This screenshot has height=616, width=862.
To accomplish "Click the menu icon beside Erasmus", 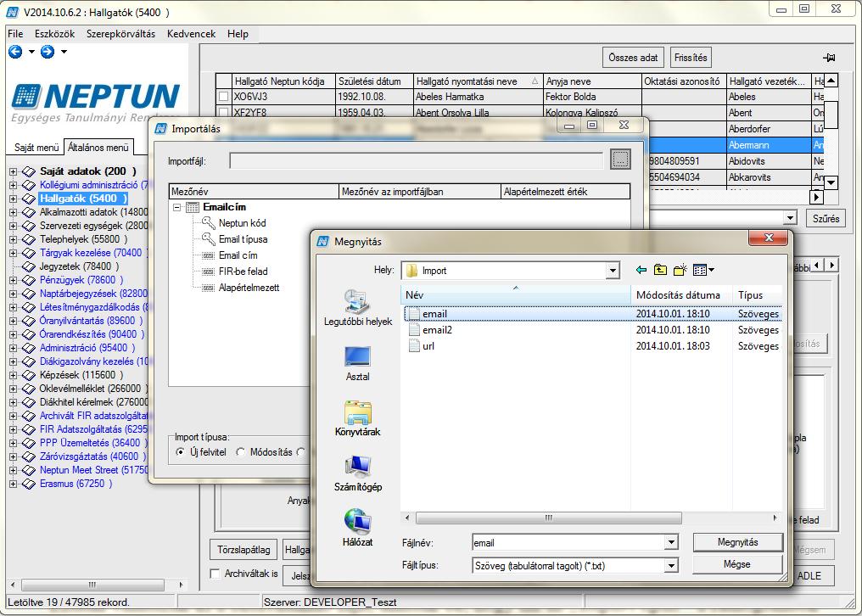I will [29, 484].
